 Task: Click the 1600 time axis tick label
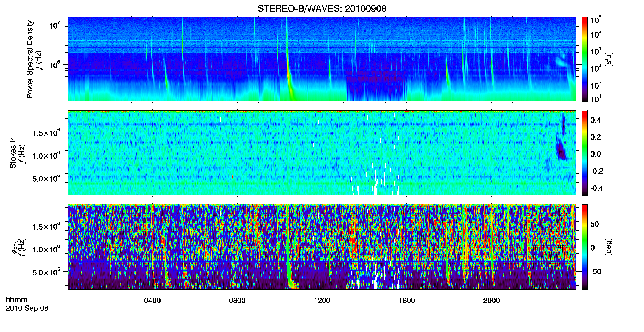point(407,301)
